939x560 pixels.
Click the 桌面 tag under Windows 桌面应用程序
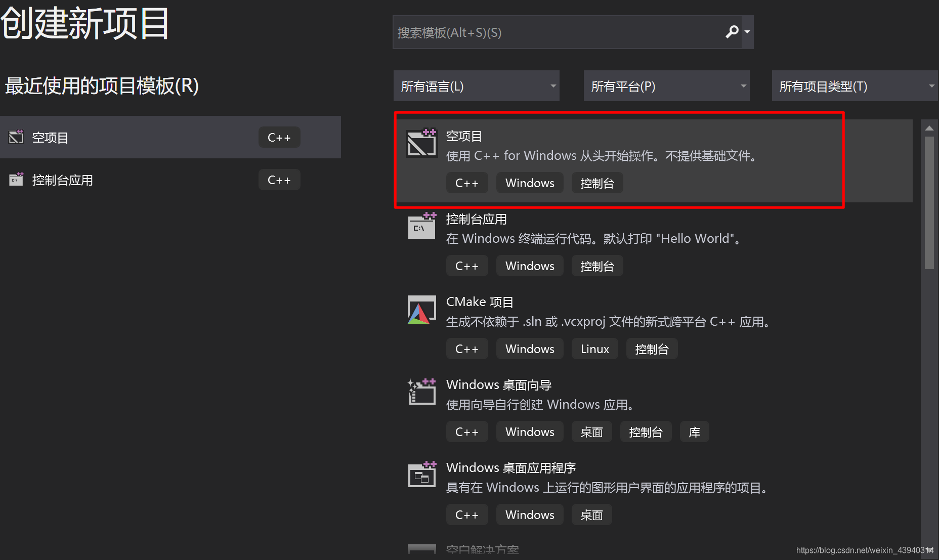click(x=592, y=514)
